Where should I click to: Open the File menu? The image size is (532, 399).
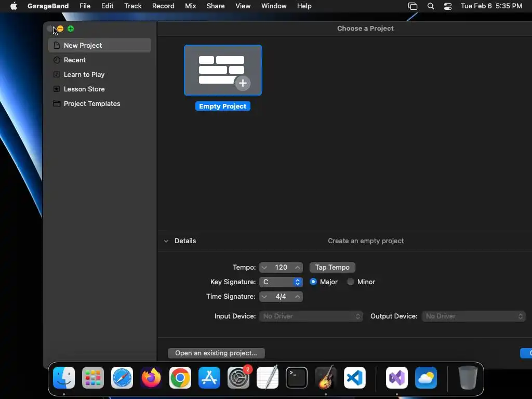[x=85, y=6]
